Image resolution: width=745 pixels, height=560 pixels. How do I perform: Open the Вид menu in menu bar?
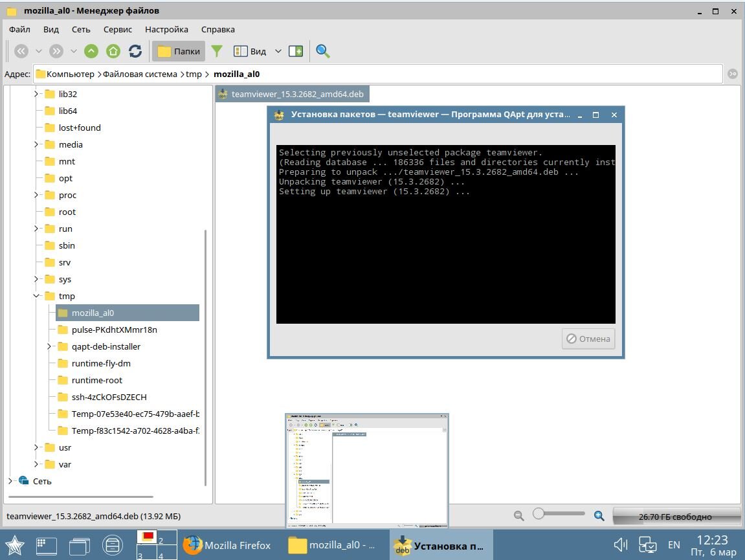pyautogui.click(x=51, y=30)
